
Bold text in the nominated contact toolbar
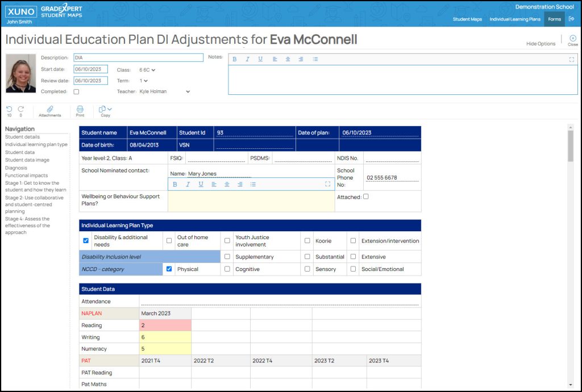tap(175, 184)
